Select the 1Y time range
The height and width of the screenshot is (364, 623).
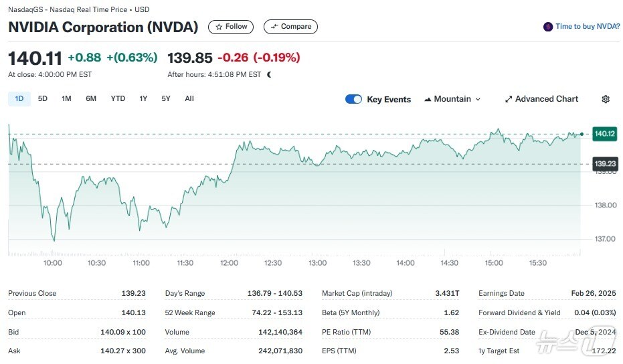pos(143,99)
